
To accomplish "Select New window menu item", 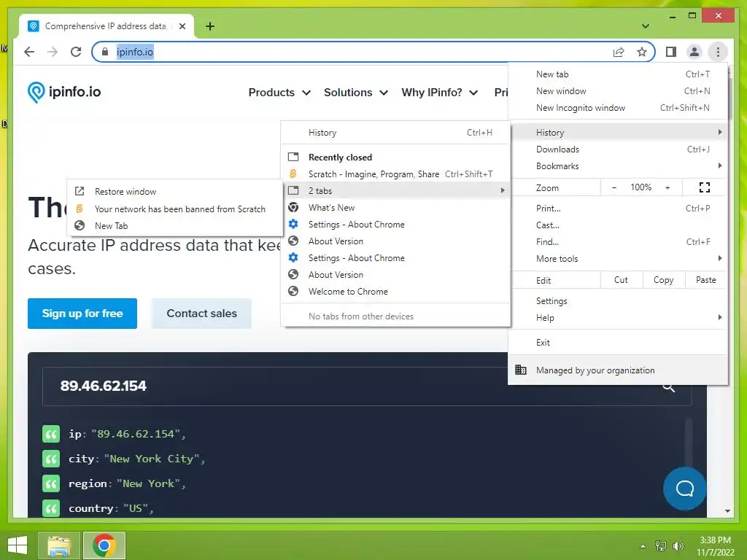I will (618, 91).
